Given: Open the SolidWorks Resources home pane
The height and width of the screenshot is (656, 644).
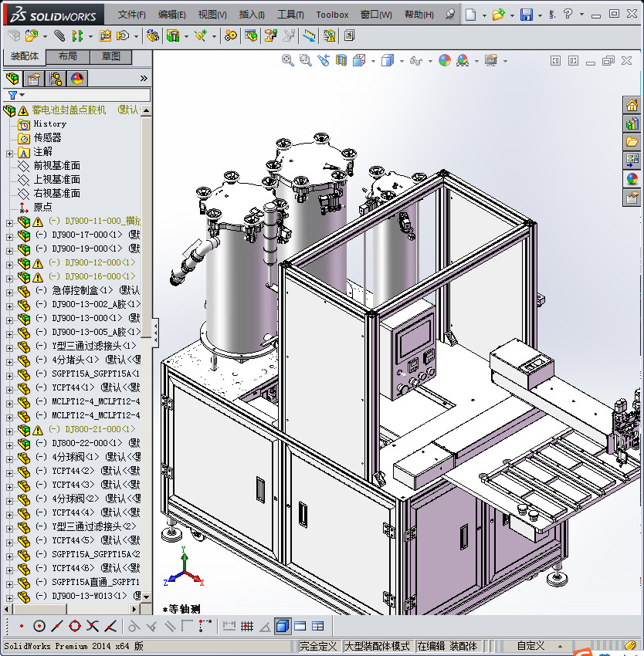Looking at the screenshot, I should click(632, 106).
